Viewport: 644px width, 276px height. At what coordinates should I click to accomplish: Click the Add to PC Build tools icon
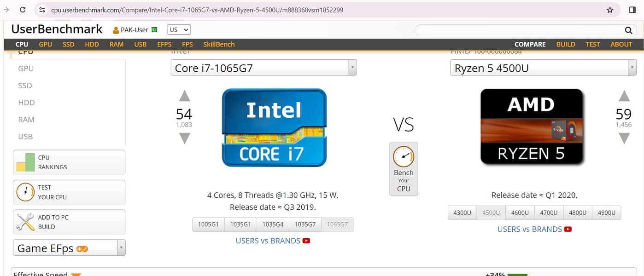pos(25,222)
